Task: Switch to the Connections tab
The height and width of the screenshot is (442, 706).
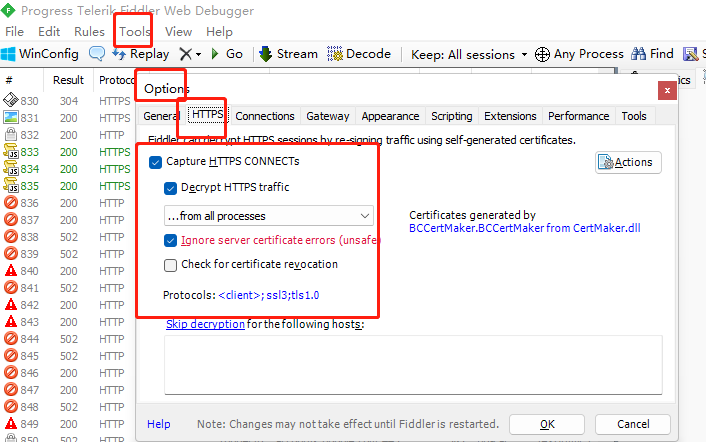Action: pyautogui.click(x=265, y=116)
